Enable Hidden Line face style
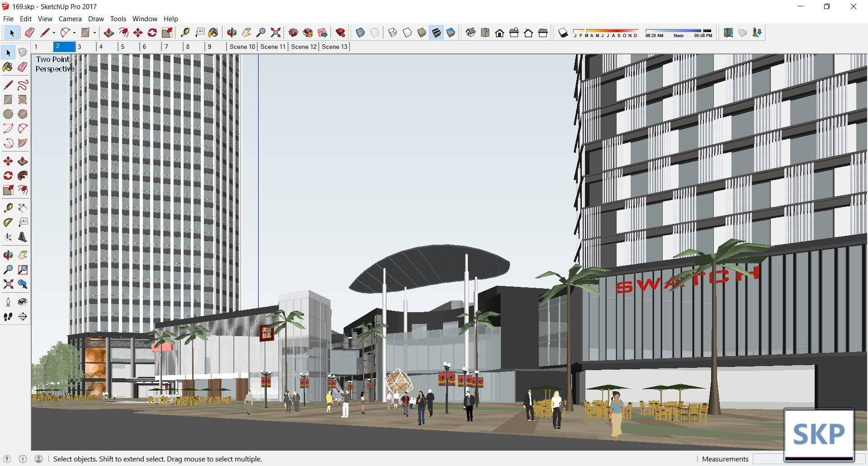Image resolution: width=868 pixels, height=466 pixels. pos(407,33)
